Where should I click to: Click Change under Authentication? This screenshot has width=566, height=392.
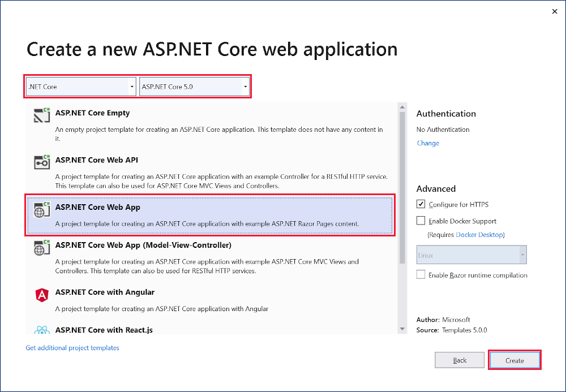[x=427, y=143]
